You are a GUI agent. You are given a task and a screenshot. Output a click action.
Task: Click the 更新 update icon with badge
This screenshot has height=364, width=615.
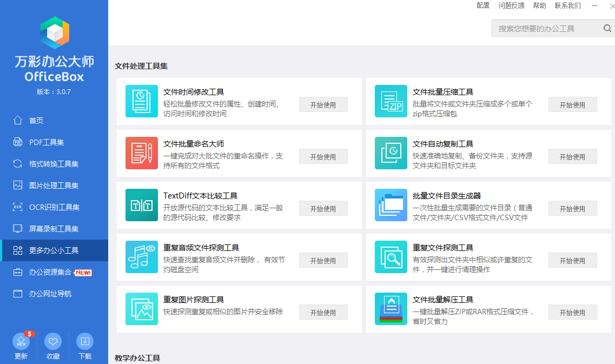coord(21,341)
